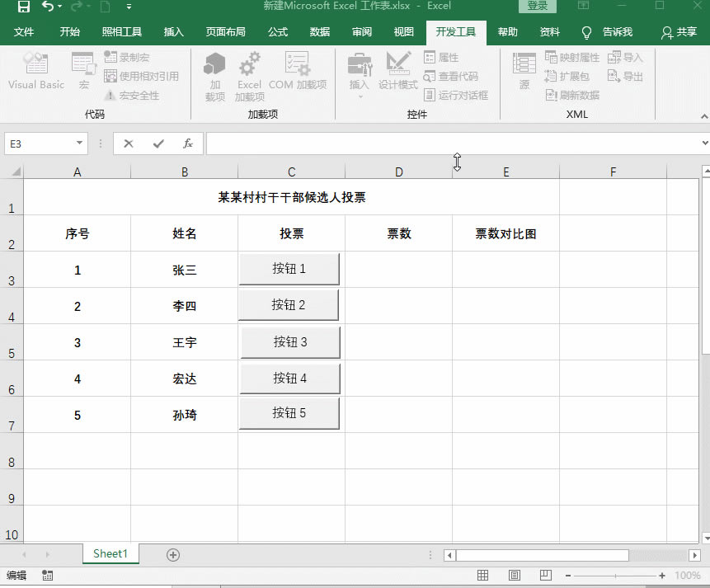Switch to Normal view in status bar
Viewport: 710px width, 588px height.
pyautogui.click(x=483, y=575)
